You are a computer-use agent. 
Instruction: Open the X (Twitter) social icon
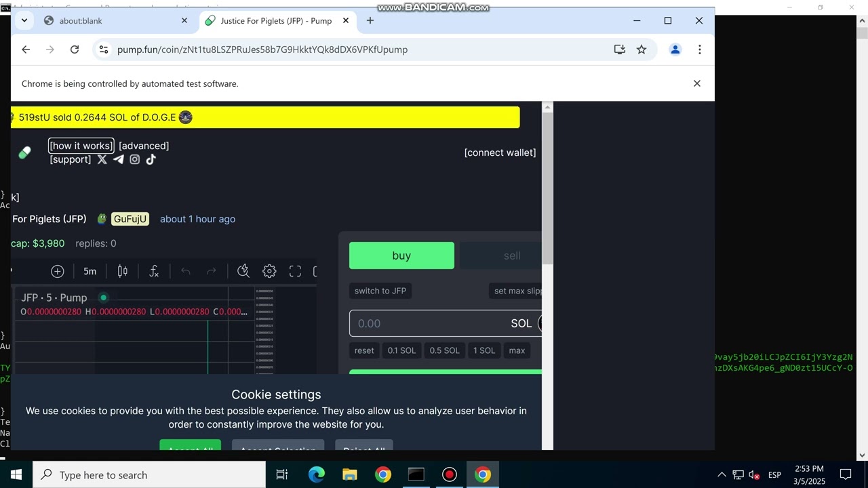pos(102,159)
